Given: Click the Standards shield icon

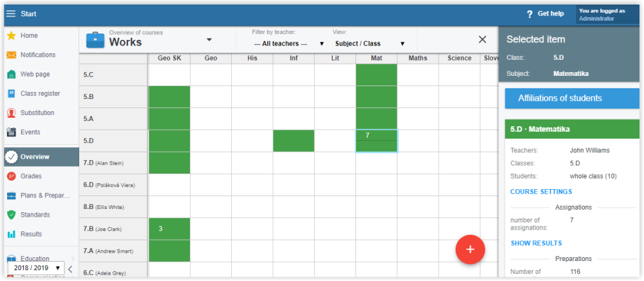Looking at the screenshot, I should pyautogui.click(x=12, y=215).
